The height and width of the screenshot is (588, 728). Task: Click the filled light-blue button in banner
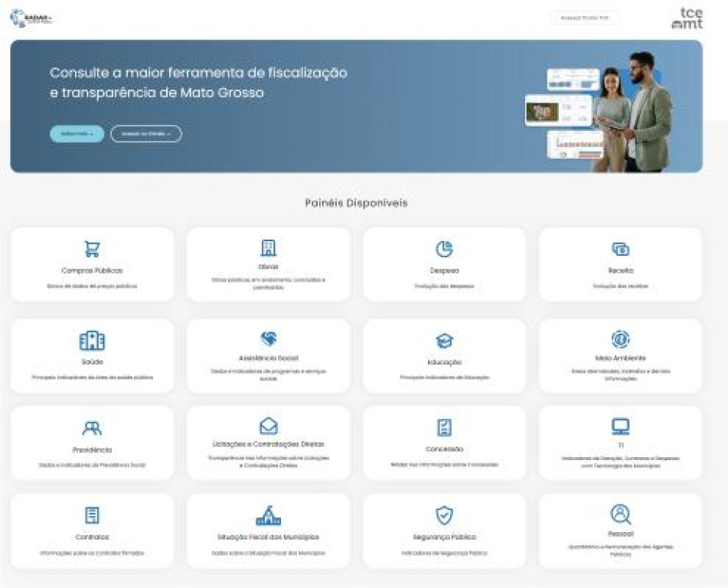click(77, 134)
